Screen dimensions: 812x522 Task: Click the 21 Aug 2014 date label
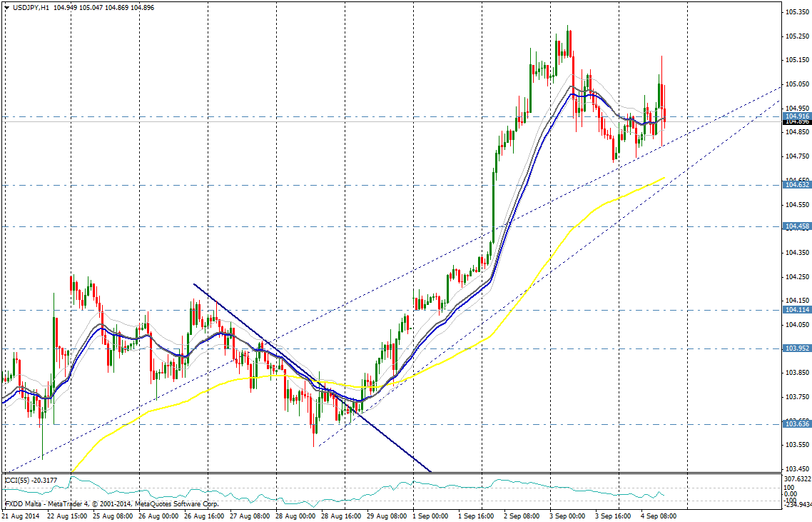click(x=21, y=516)
